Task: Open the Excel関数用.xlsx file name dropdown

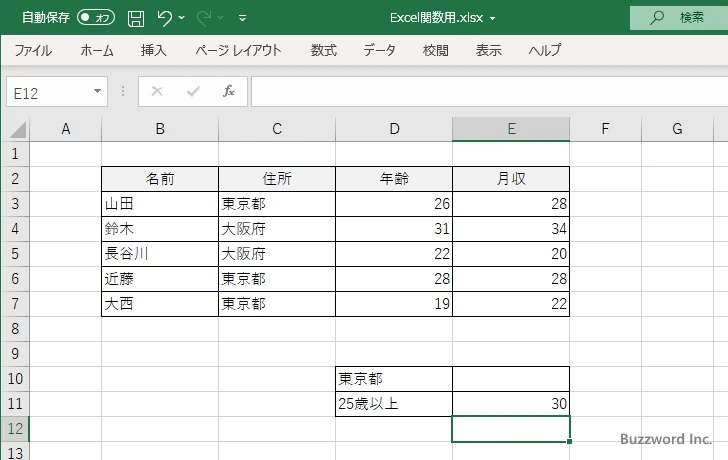Action: click(x=493, y=19)
